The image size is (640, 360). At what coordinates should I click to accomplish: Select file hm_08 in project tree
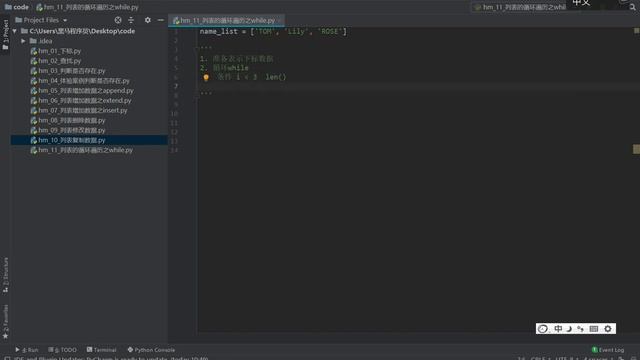tap(68, 120)
